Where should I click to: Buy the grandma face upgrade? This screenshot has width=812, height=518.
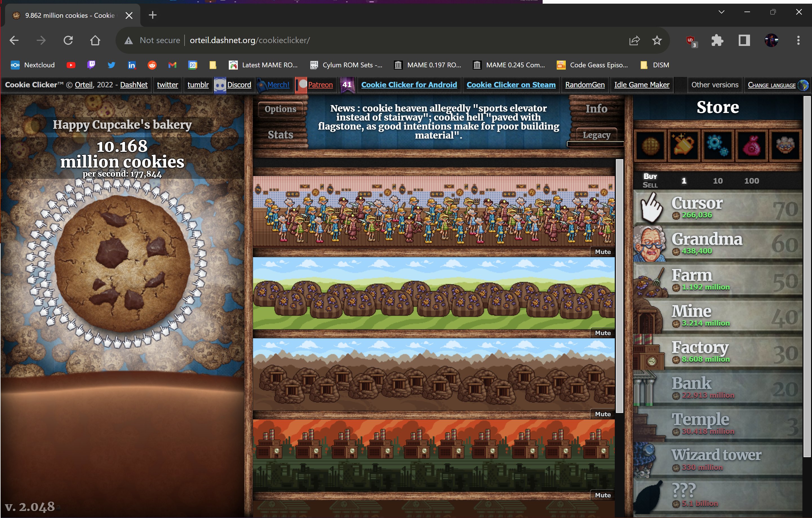(785, 146)
